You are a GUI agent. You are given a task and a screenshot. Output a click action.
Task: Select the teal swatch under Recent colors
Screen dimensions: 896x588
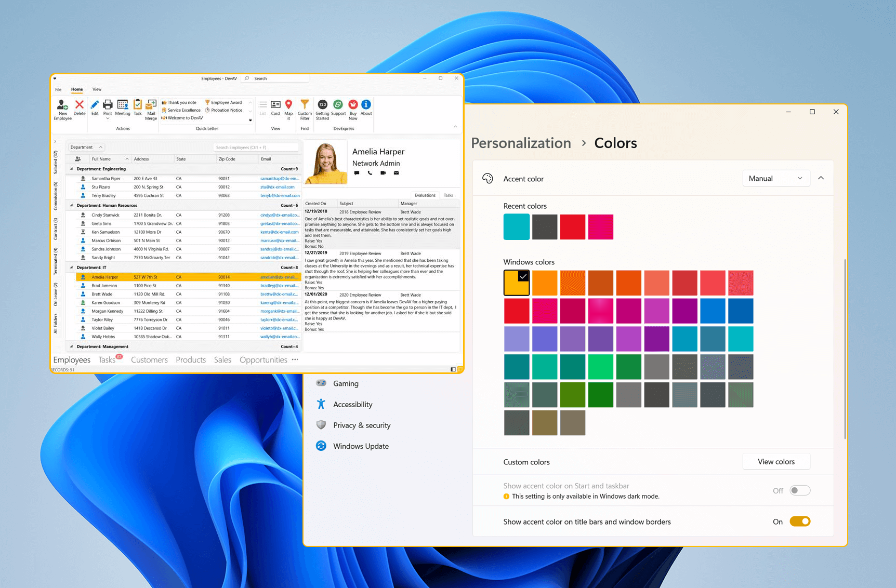516,226
